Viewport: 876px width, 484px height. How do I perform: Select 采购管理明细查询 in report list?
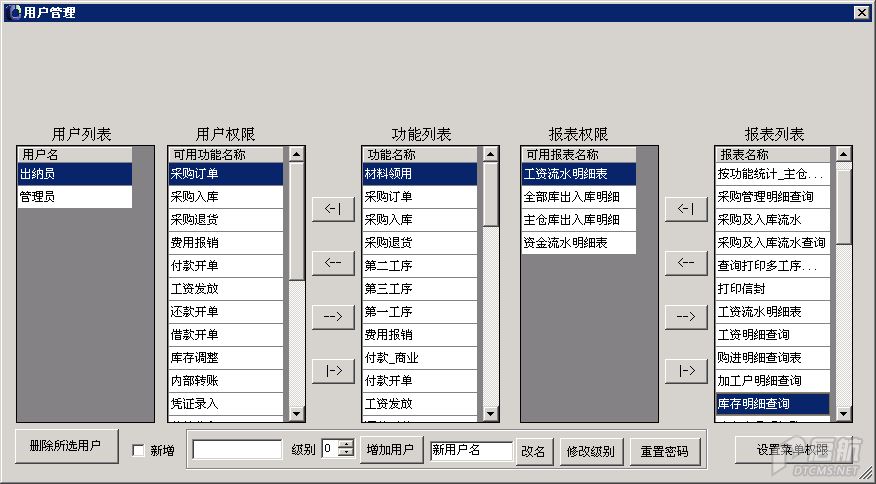pos(773,197)
